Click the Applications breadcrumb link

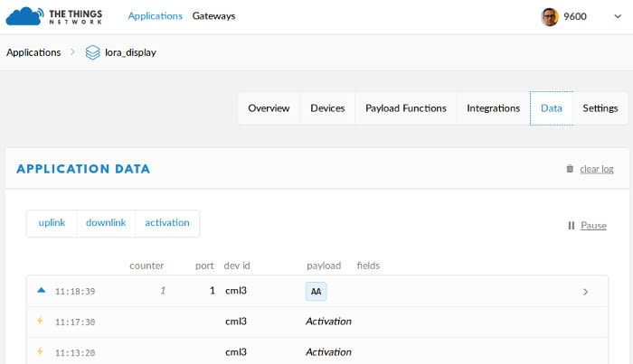33,52
